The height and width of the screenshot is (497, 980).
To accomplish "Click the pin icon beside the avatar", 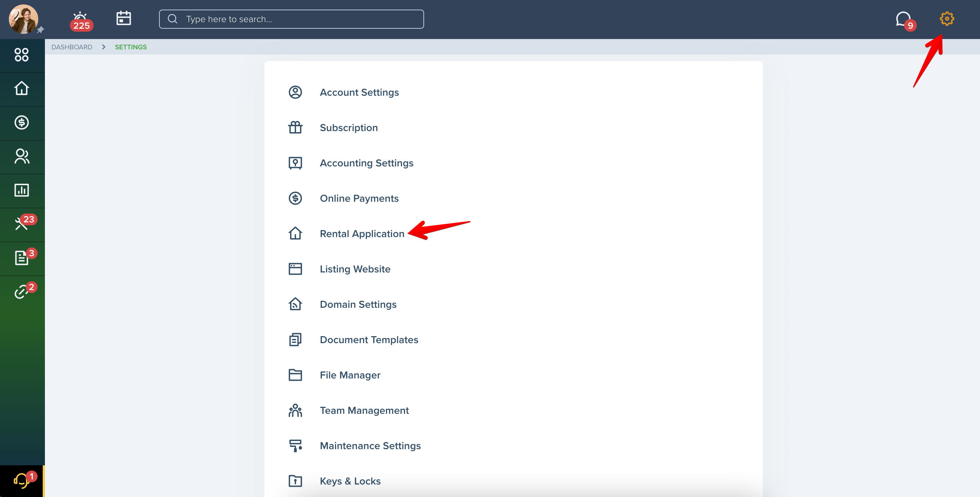I will [40, 30].
